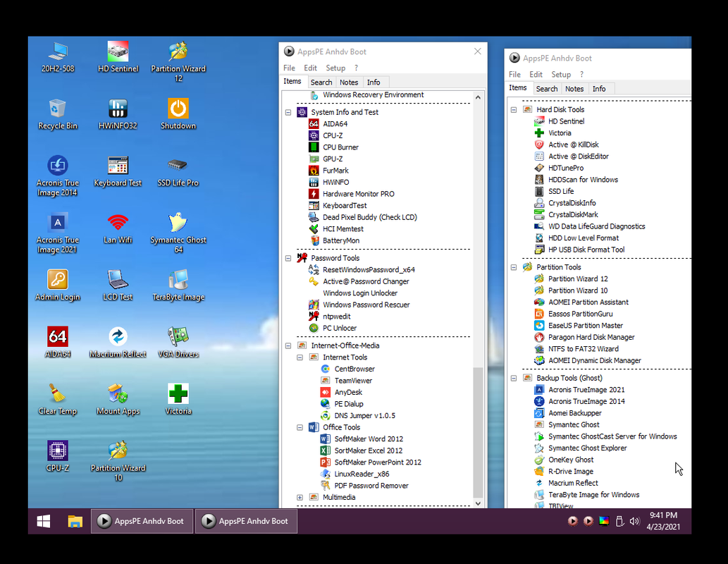Collapse System Info and Test group
728x564 pixels.
[288, 112]
